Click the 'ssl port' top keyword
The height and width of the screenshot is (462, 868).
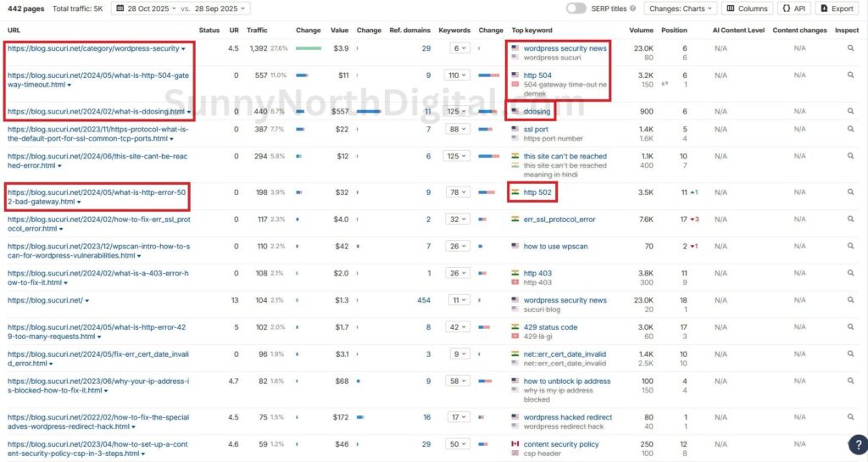(x=536, y=129)
